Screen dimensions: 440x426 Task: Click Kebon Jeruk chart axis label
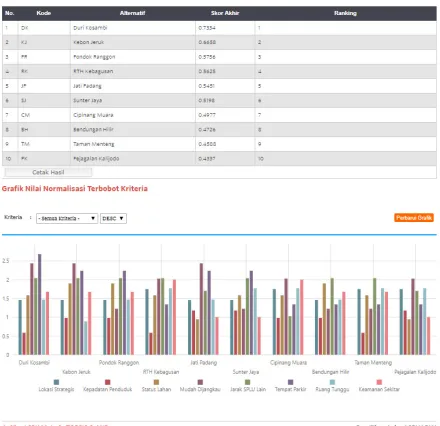coord(76,372)
